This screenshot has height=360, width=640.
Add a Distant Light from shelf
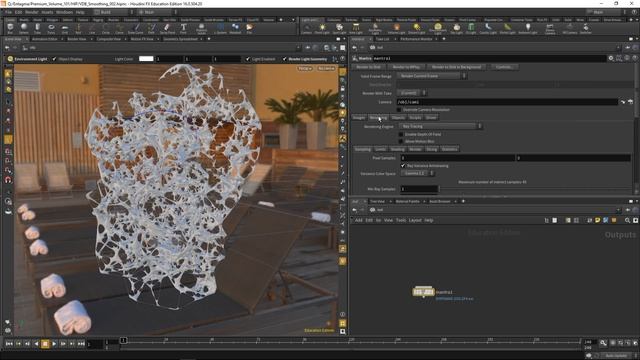point(416,28)
